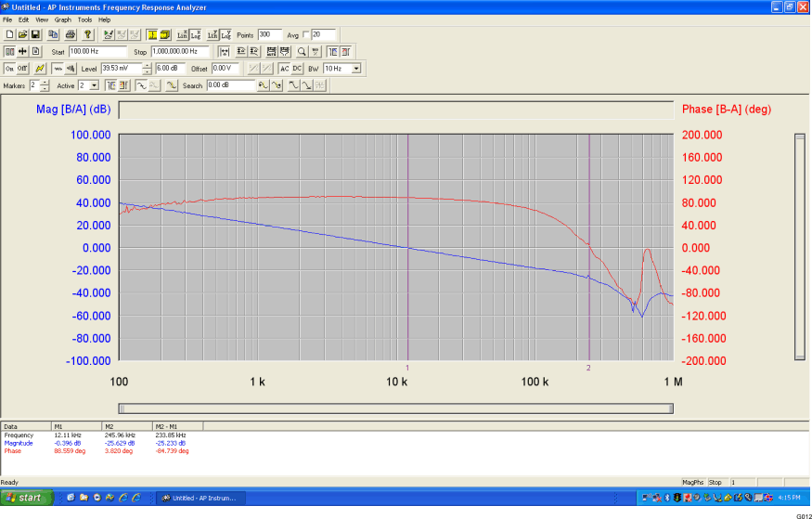The width and height of the screenshot is (812, 519).
Task: Open a file with the folder icon
Action: pyautogui.click(x=22, y=34)
